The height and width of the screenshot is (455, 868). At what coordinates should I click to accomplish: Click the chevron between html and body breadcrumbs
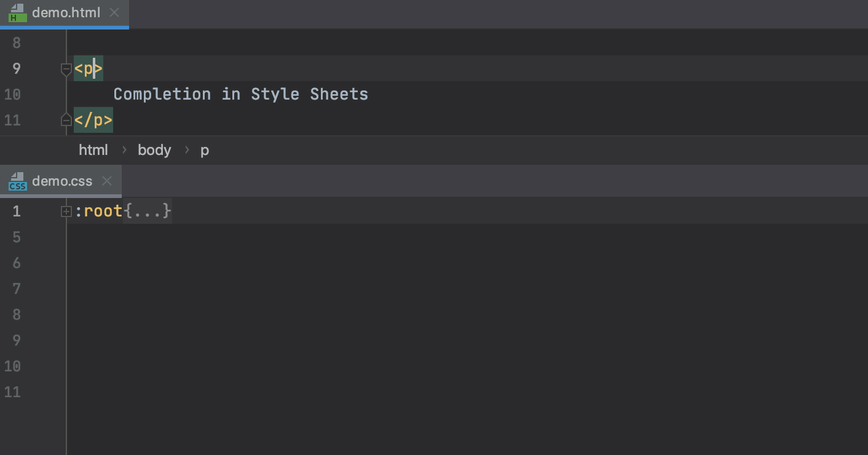click(x=124, y=149)
